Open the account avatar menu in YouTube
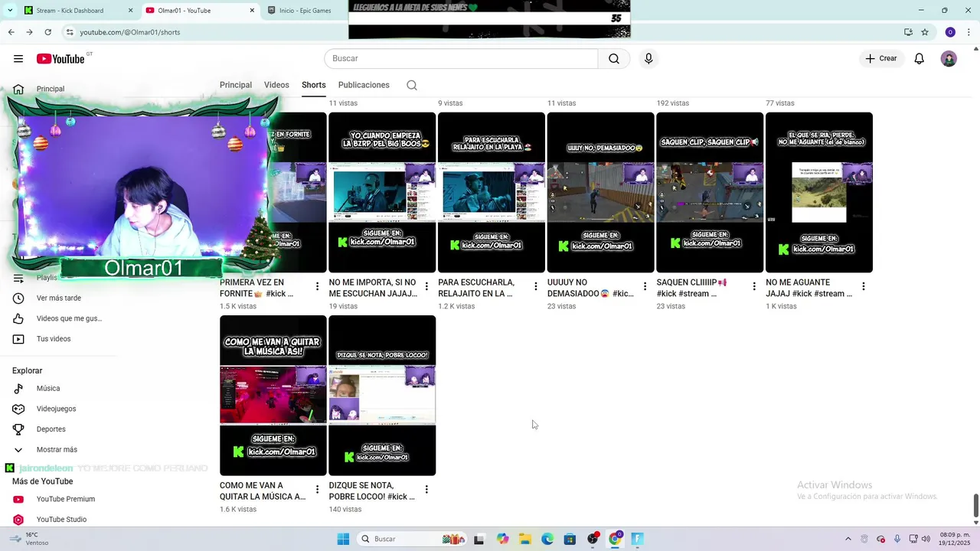Image resolution: width=980 pixels, height=551 pixels. [x=949, y=59]
